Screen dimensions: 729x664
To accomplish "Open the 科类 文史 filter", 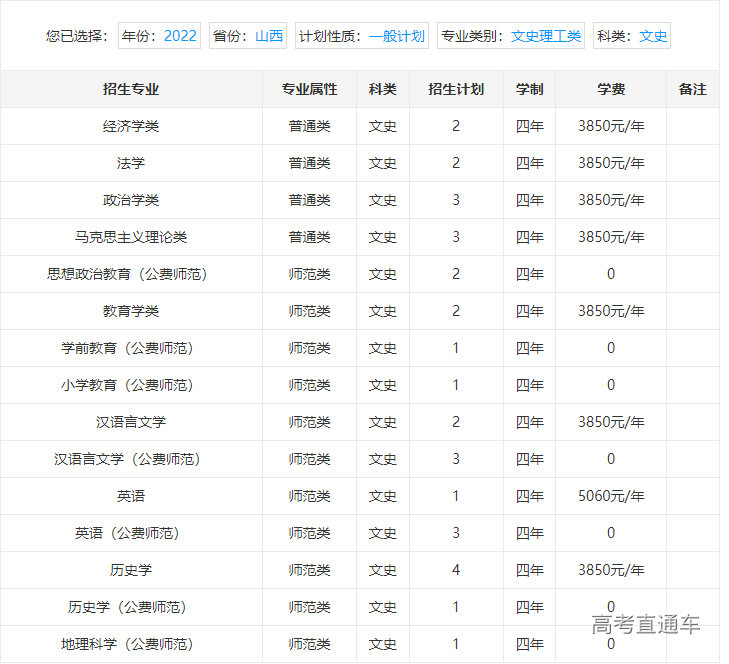I will point(631,36).
